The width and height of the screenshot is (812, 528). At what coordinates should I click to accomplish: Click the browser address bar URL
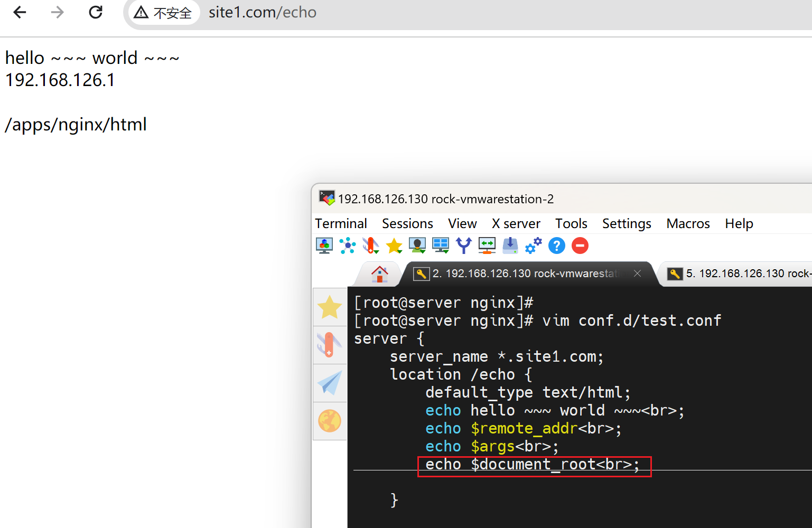click(263, 13)
